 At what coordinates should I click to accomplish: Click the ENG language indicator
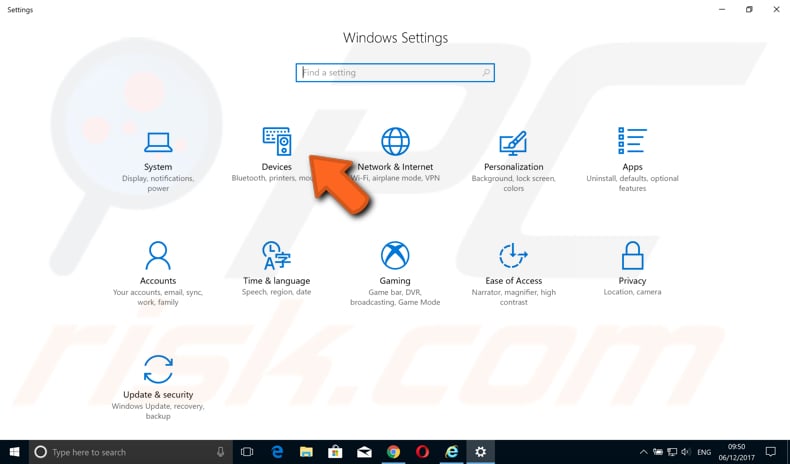click(704, 452)
